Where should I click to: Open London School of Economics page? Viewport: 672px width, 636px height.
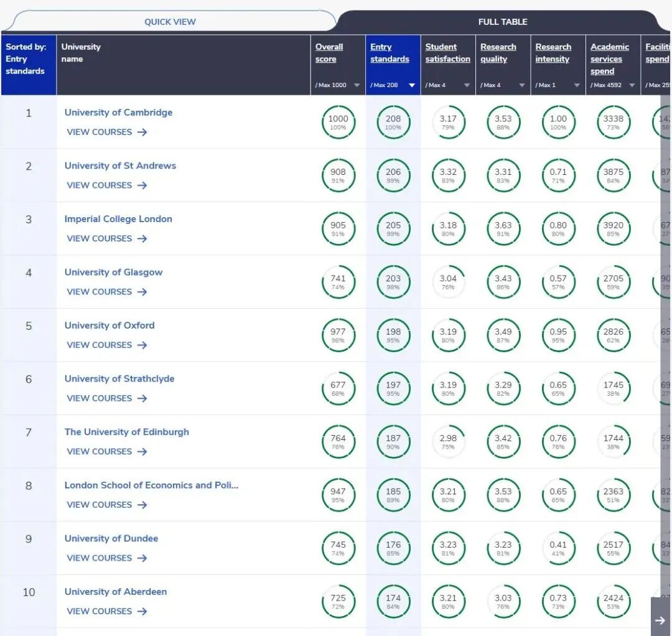pos(151,485)
